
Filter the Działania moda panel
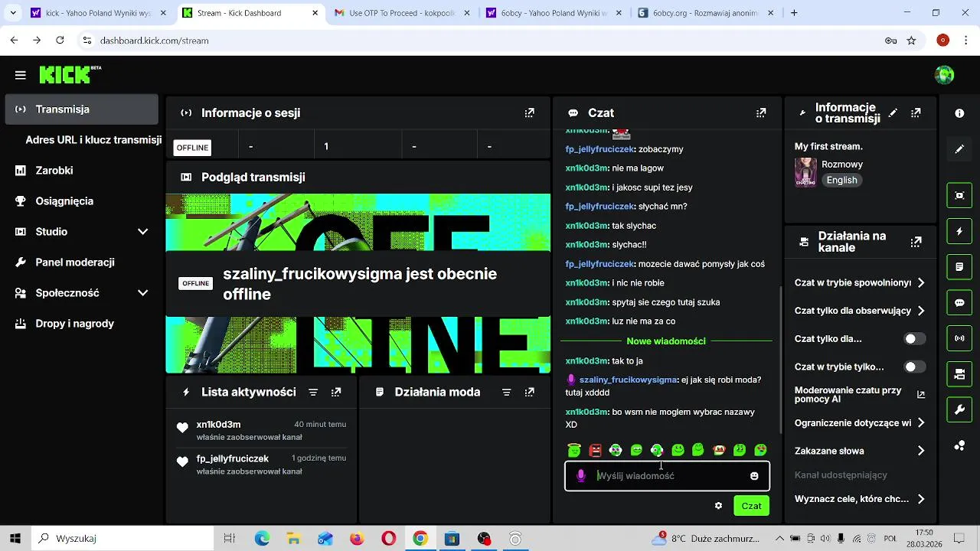tap(506, 392)
